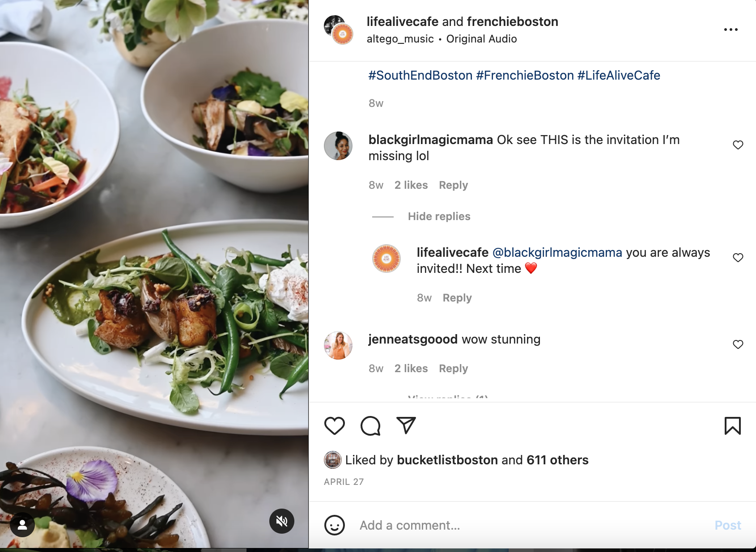The image size is (756, 552).
Task: Like blackgirlmagicmama's comment
Action: pyautogui.click(x=738, y=145)
